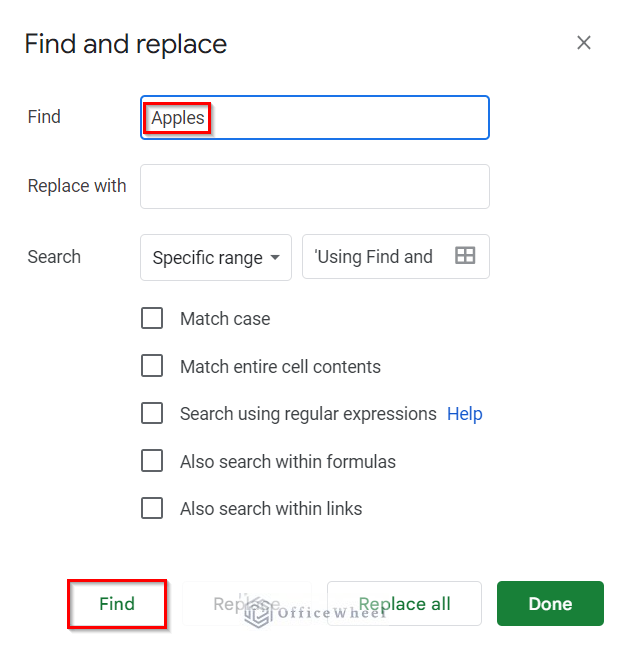The width and height of the screenshot is (628, 651).
Task: Click the Search label beside the dropdown
Action: coord(54,257)
